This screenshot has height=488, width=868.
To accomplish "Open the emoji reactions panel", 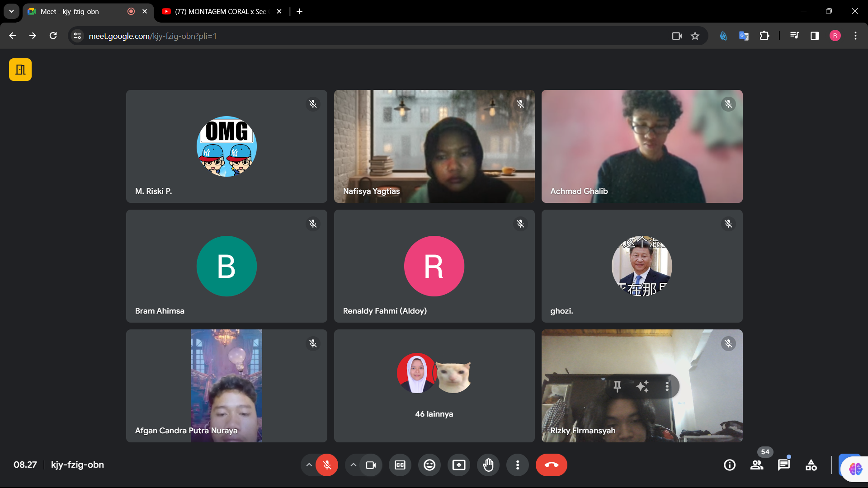I will (429, 465).
